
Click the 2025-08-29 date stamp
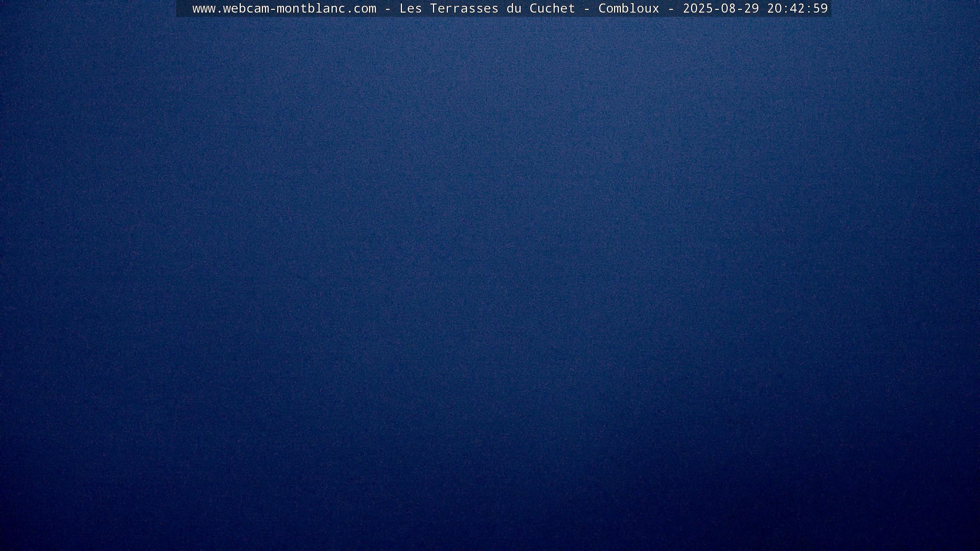(x=721, y=8)
